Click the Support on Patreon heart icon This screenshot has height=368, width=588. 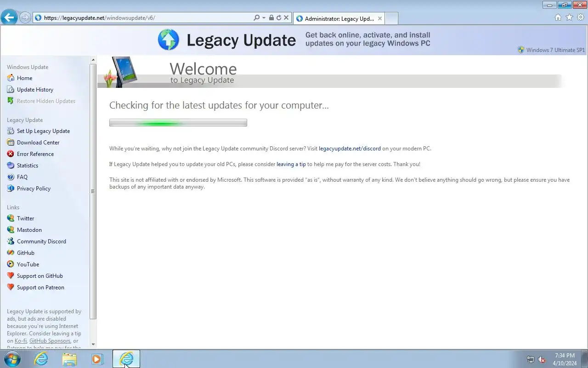[x=11, y=287]
